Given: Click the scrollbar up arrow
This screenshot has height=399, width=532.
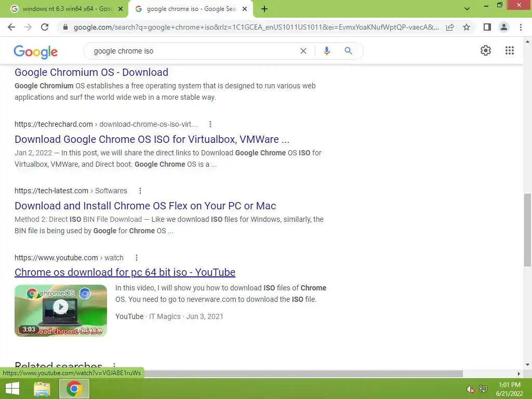Looking at the screenshot, I should pos(527,42).
